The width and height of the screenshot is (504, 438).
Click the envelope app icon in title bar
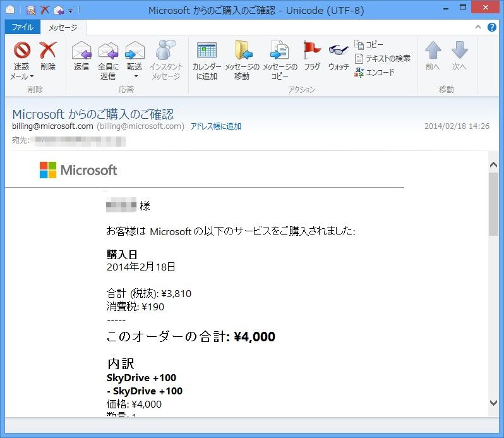pos(10,10)
